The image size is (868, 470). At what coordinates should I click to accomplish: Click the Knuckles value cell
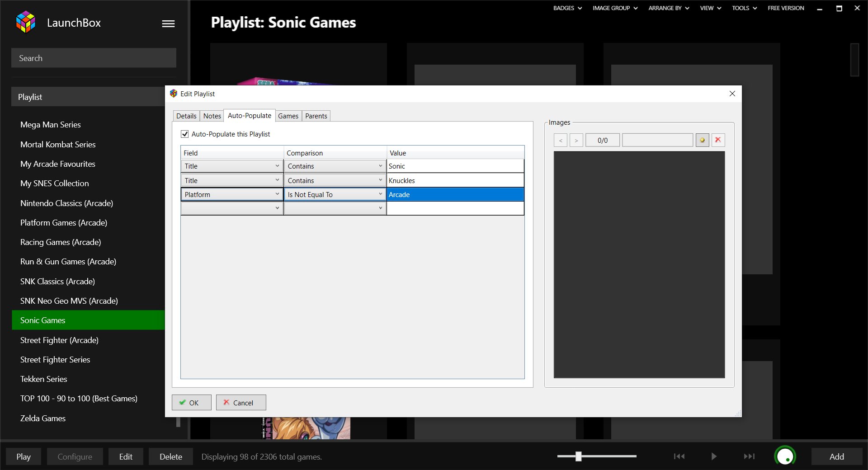pyautogui.click(x=455, y=180)
